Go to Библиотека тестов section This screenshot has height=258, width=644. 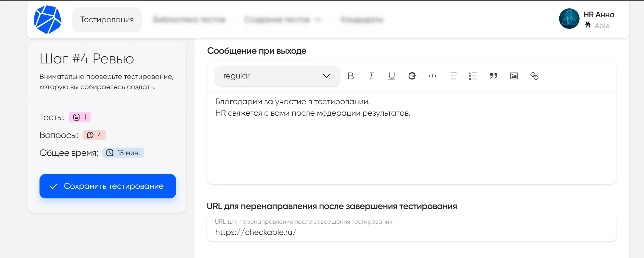pyautogui.click(x=189, y=20)
